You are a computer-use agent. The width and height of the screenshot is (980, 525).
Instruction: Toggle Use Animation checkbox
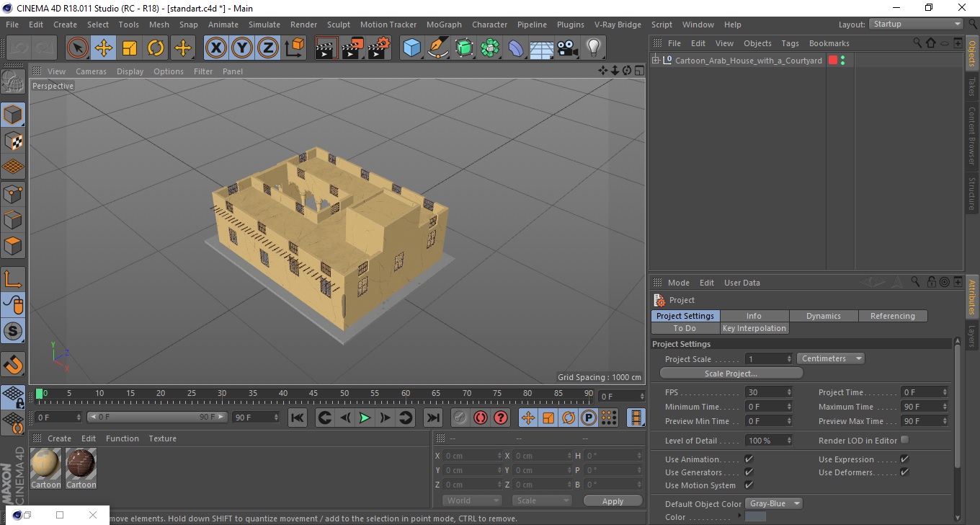click(x=749, y=459)
